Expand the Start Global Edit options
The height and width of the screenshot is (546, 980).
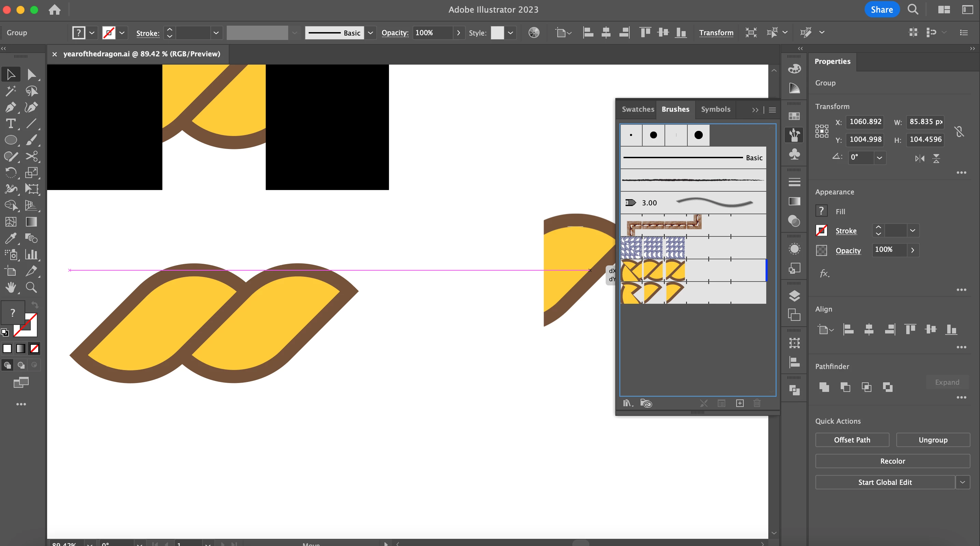coord(962,482)
